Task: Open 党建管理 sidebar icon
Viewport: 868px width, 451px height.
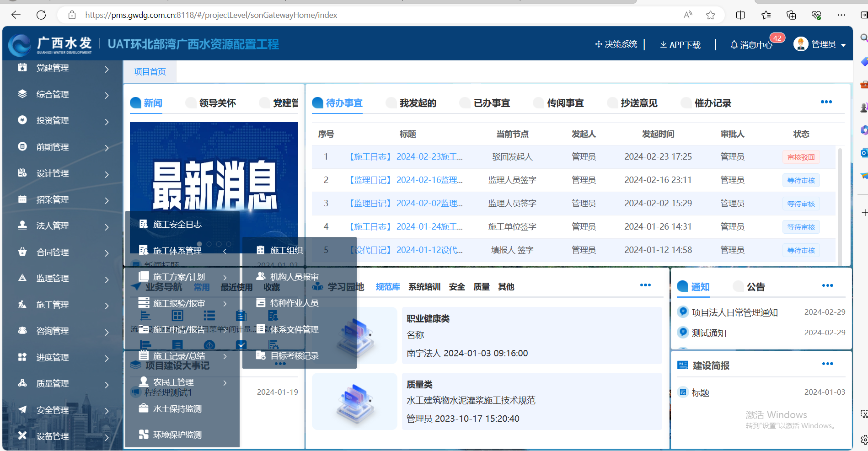Action: tap(22, 68)
